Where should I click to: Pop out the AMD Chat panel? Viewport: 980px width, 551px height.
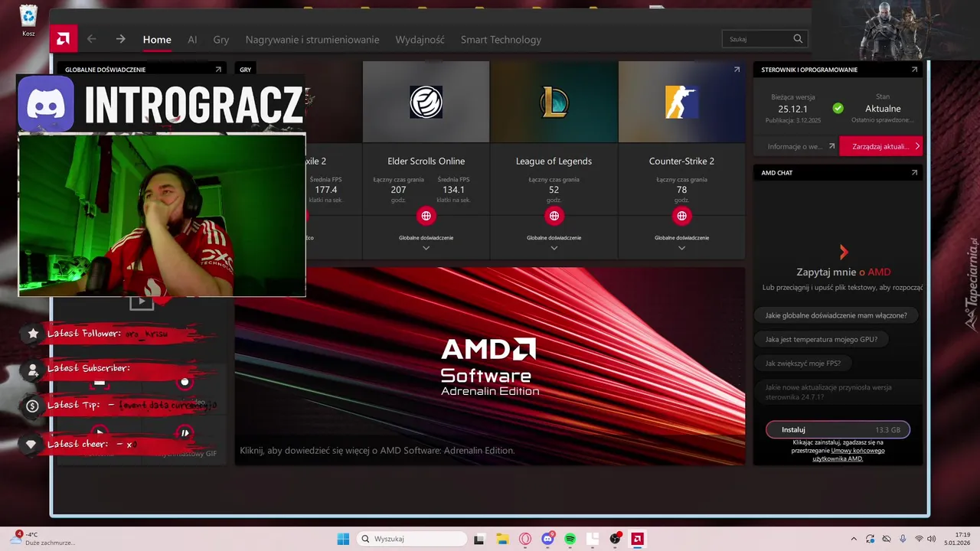coord(914,173)
